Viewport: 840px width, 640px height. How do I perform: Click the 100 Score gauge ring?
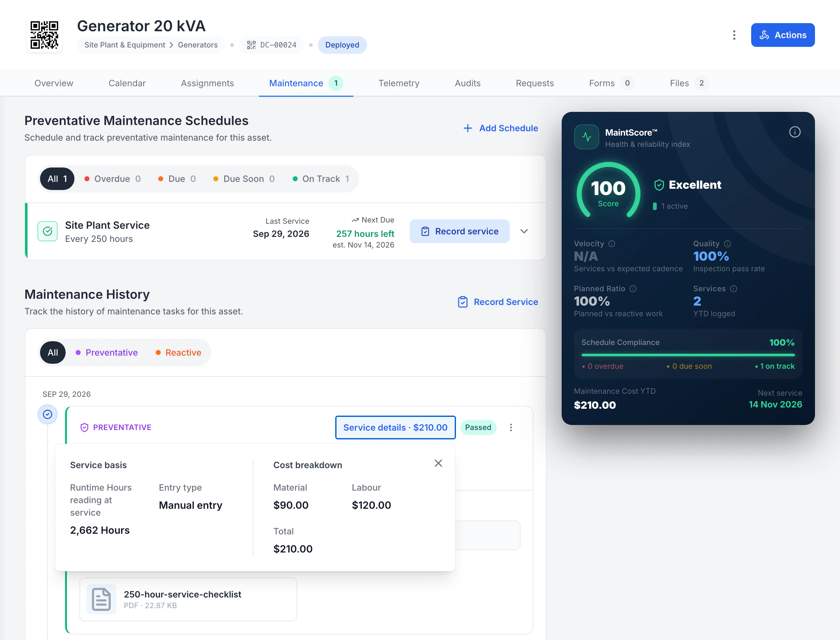[608, 191]
